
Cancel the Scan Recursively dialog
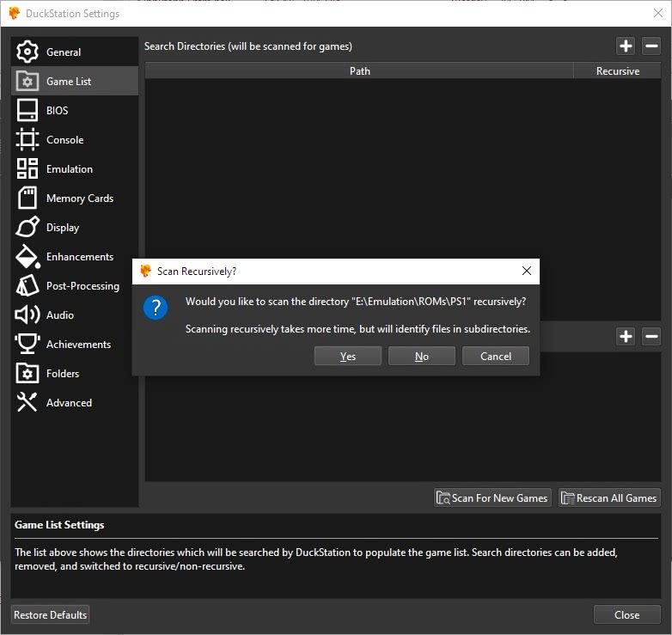(x=496, y=356)
